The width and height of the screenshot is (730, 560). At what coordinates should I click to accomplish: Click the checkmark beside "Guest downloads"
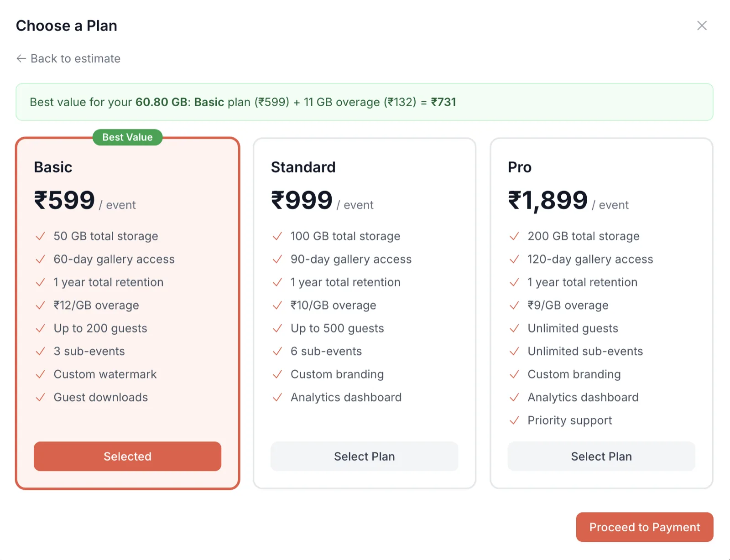pos(40,397)
